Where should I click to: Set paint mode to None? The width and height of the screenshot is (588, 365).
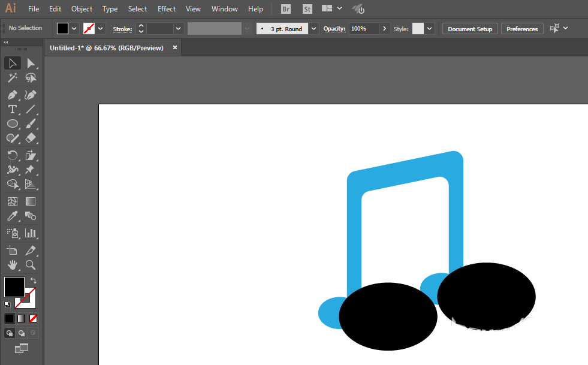tap(34, 318)
